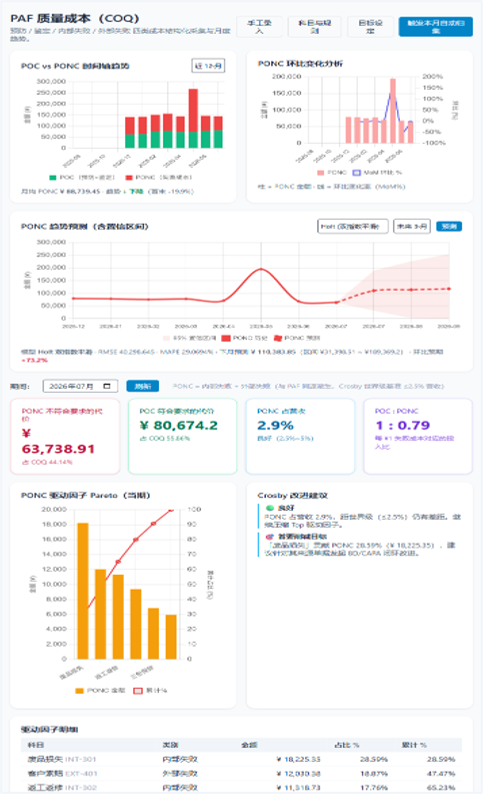Select the POC ¥ 80,674.2 KPI card
The height and width of the screenshot is (794, 483).
point(182,436)
